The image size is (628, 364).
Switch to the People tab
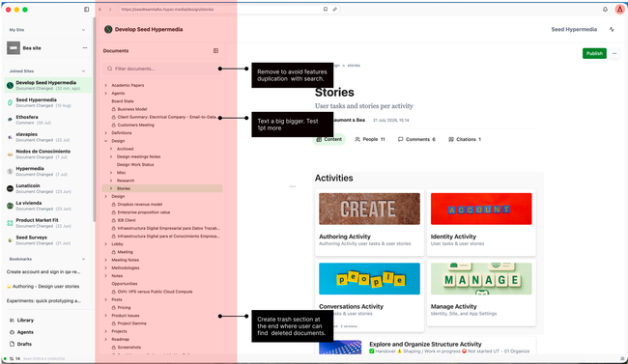click(370, 139)
